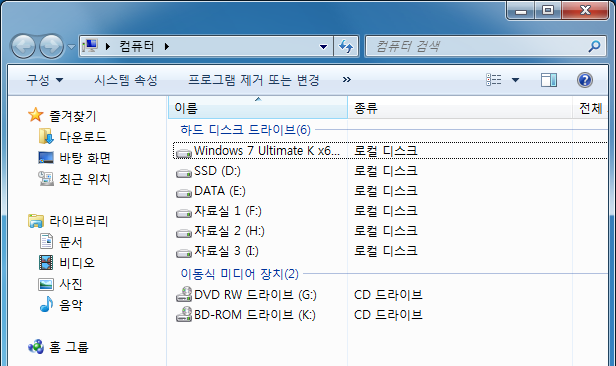
Task: Click the Back navigation arrow button
Action: [23, 46]
